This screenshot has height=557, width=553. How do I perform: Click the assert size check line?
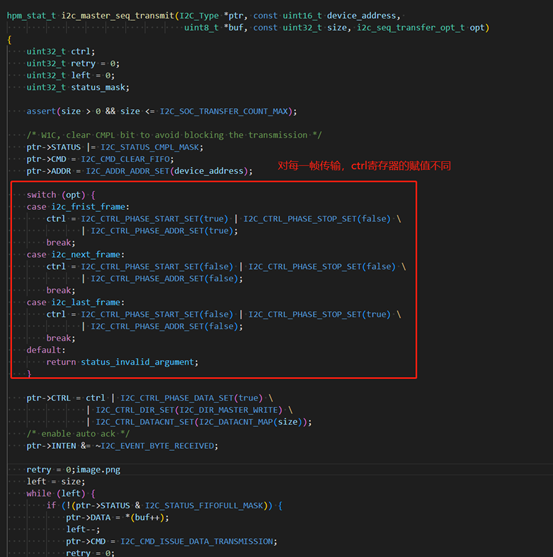point(162,111)
